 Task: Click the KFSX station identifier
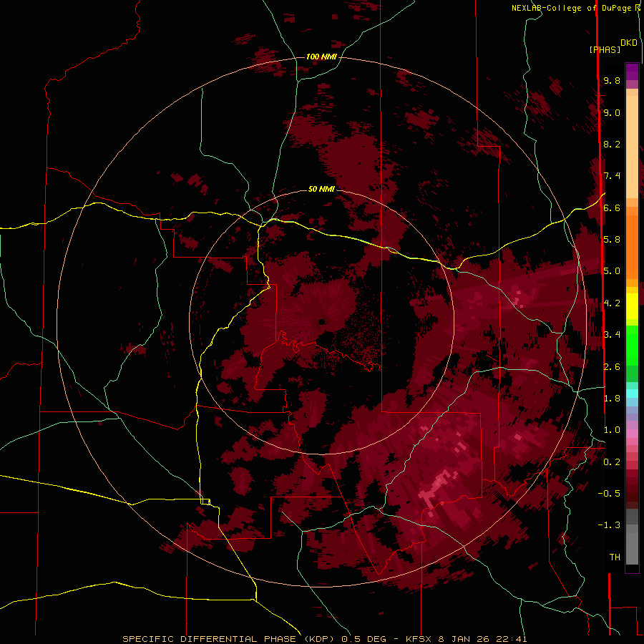(x=419, y=639)
